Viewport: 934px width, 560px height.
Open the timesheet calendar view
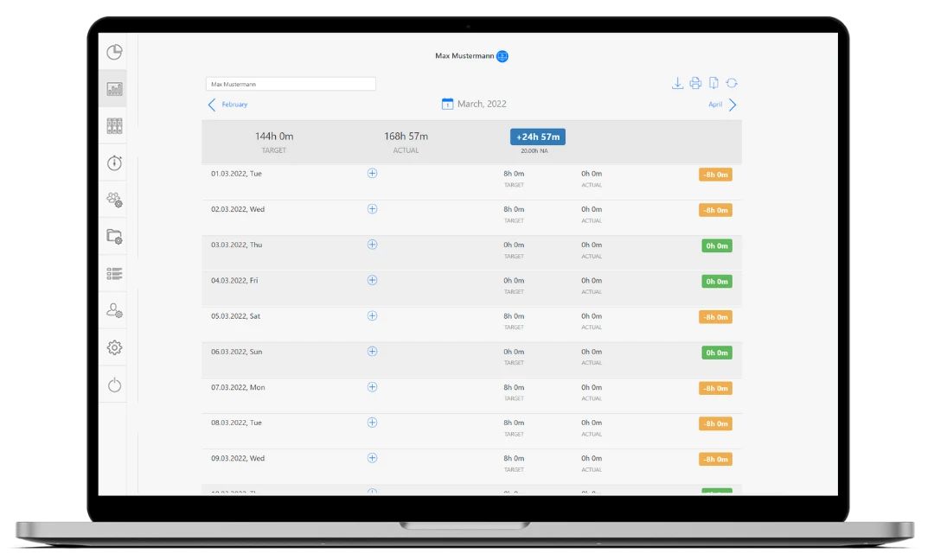click(x=113, y=124)
